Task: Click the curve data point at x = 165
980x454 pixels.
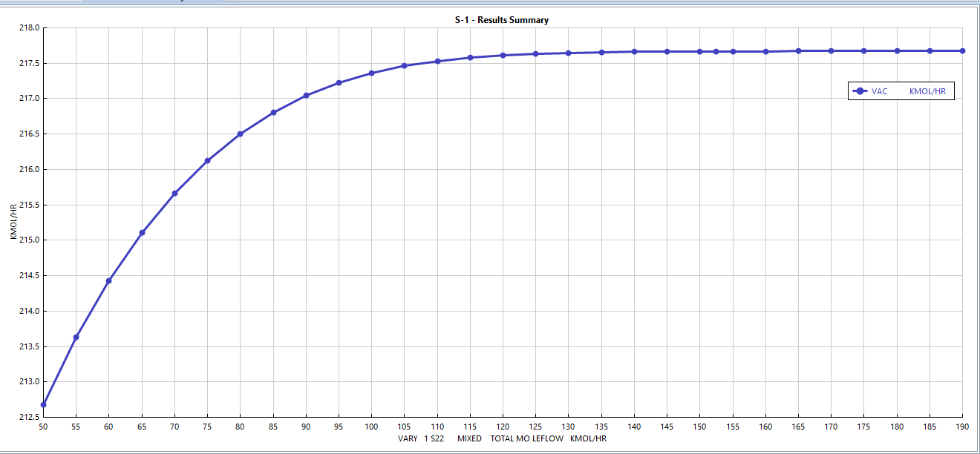Action: click(x=798, y=50)
